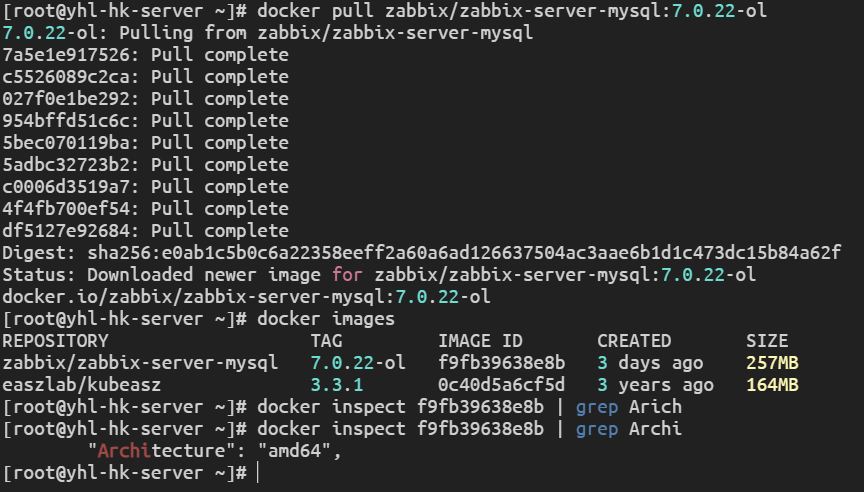
Task: Click image ID 0c40d5a6cf5d for kubeasz
Action: click(501, 385)
